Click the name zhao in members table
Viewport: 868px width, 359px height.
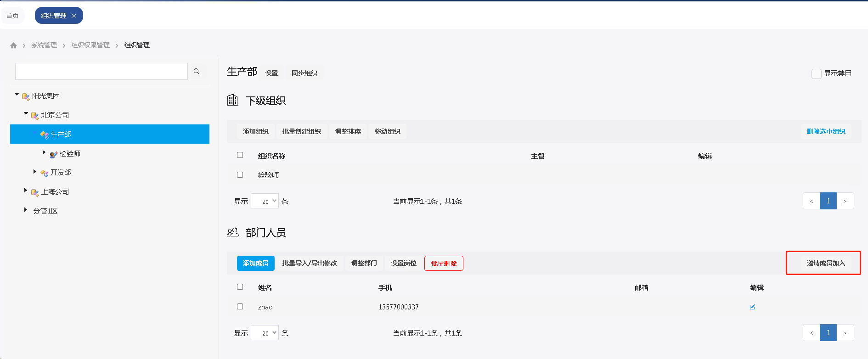click(265, 307)
